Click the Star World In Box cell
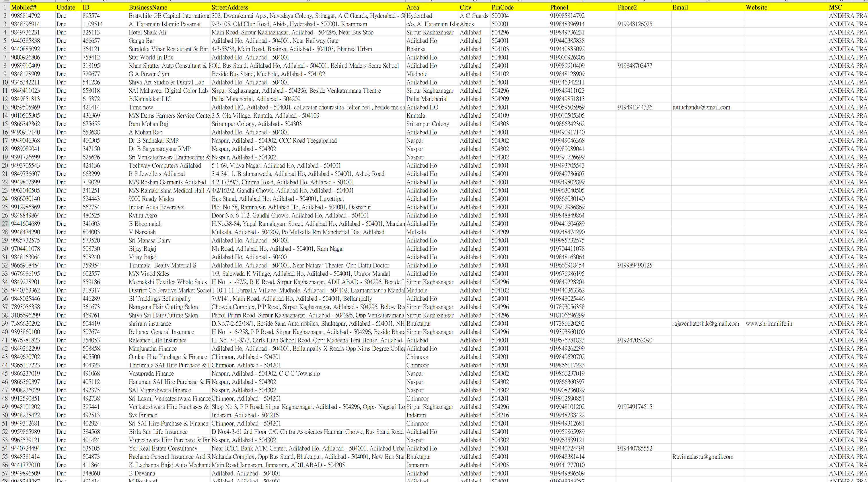 point(169,57)
